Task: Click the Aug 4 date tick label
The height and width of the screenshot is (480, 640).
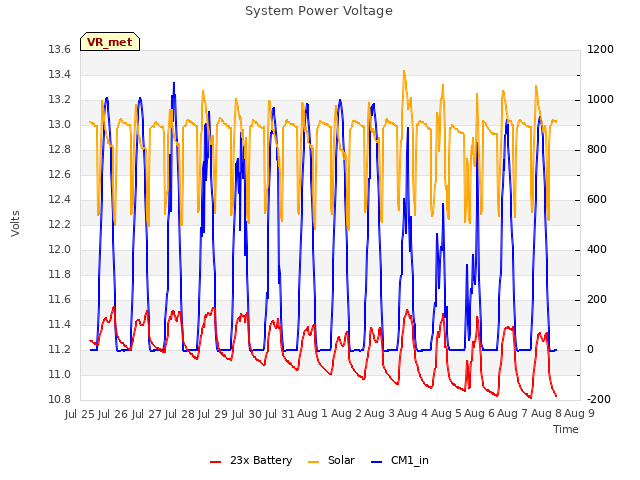Action: click(x=412, y=414)
